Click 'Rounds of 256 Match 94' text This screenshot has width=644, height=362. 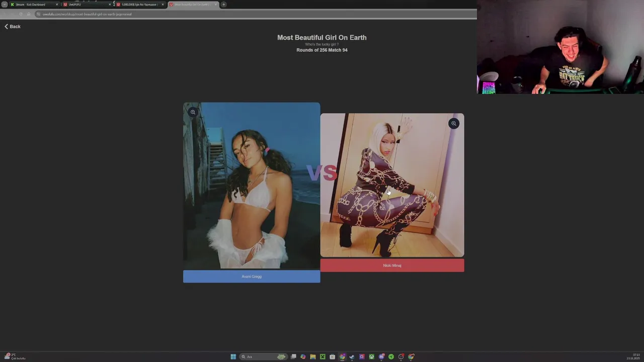coord(322,50)
